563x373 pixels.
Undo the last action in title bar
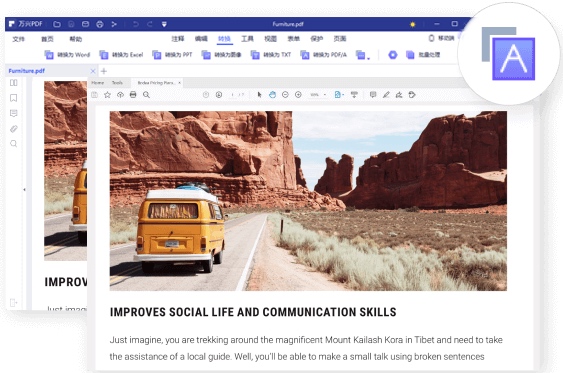pos(136,24)
